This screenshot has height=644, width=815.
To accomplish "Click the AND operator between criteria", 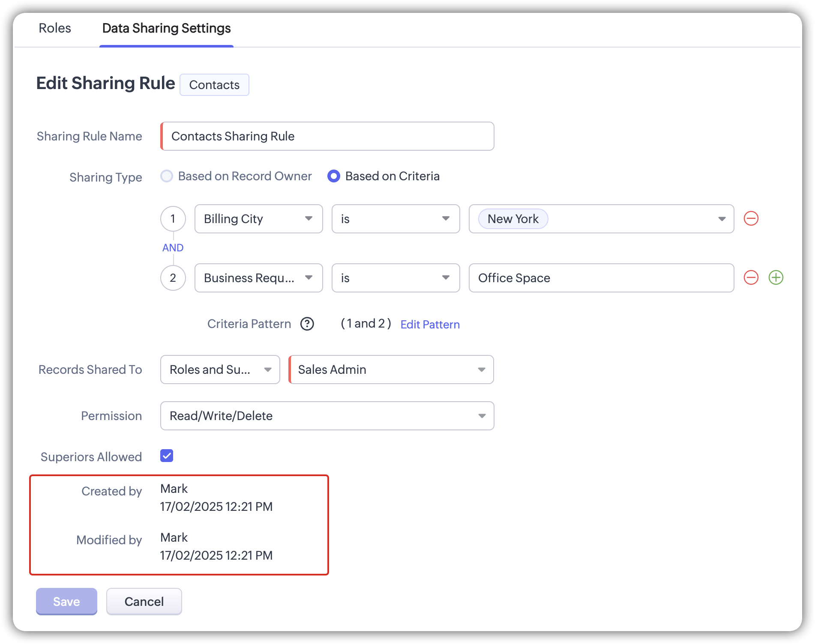I will pyautogui.click(x=173, y=248).
